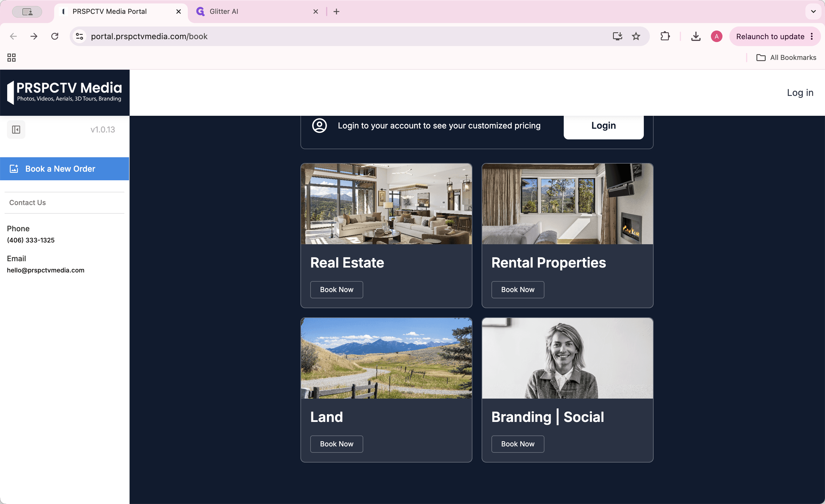Open the apps grid icon in bookmarks bar
The height and width of the screenshot is (504, 825).
[12, 58]
